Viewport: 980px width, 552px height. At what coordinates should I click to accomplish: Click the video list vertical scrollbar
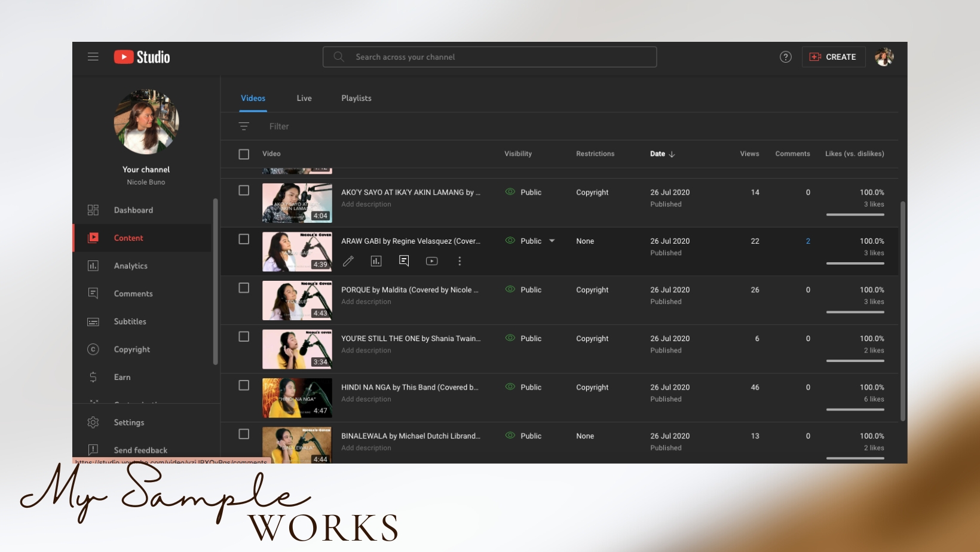click(x=902, y=311)
